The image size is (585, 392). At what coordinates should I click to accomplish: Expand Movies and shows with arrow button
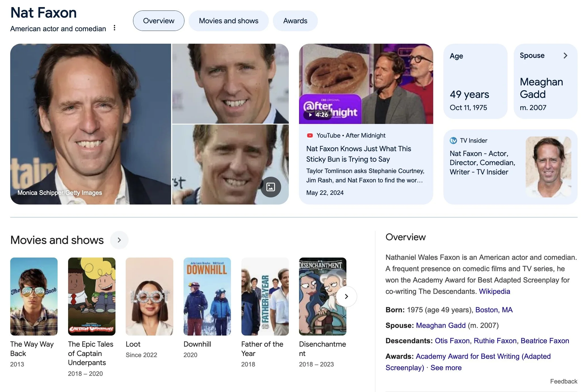(119, 240)
